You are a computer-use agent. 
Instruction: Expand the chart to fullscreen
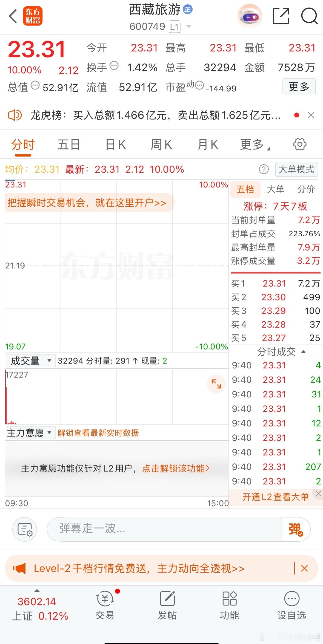pyautogui.click(x=216, y=384)
